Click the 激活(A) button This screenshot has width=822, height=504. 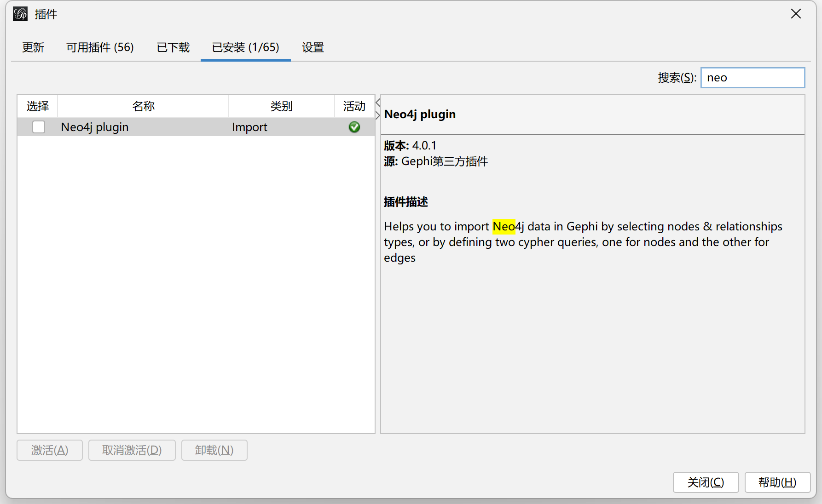50,450
